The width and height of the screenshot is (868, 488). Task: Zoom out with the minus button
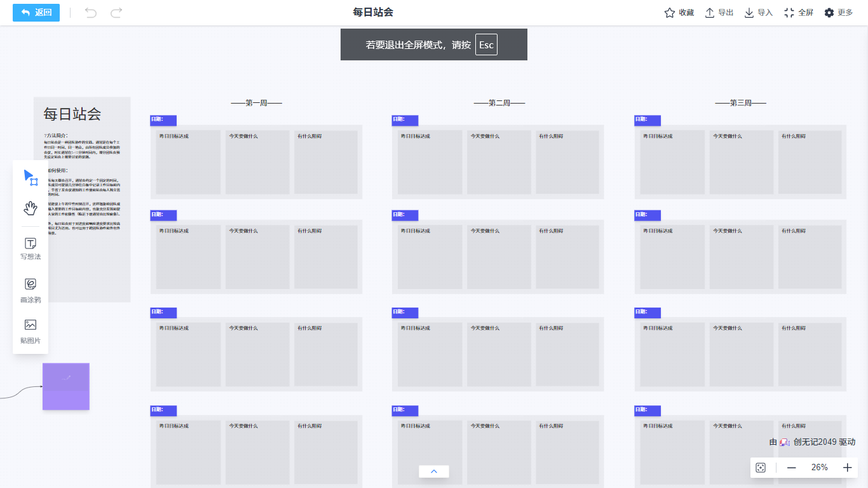[792, 468]
